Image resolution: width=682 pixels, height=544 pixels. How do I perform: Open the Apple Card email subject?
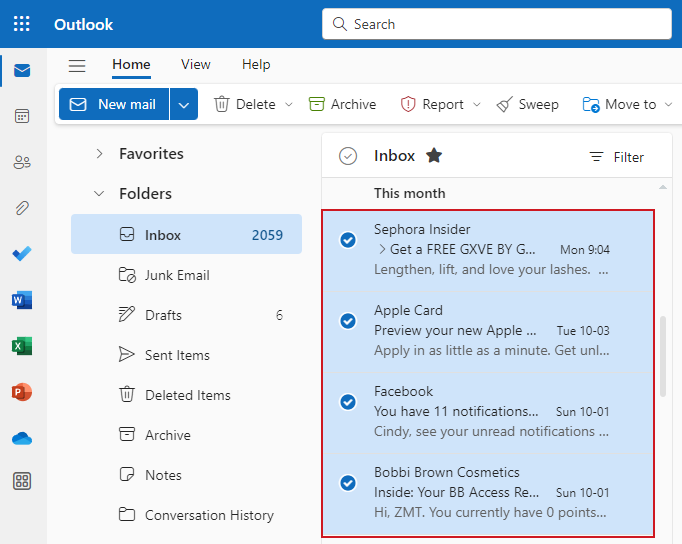coord(455,330)
